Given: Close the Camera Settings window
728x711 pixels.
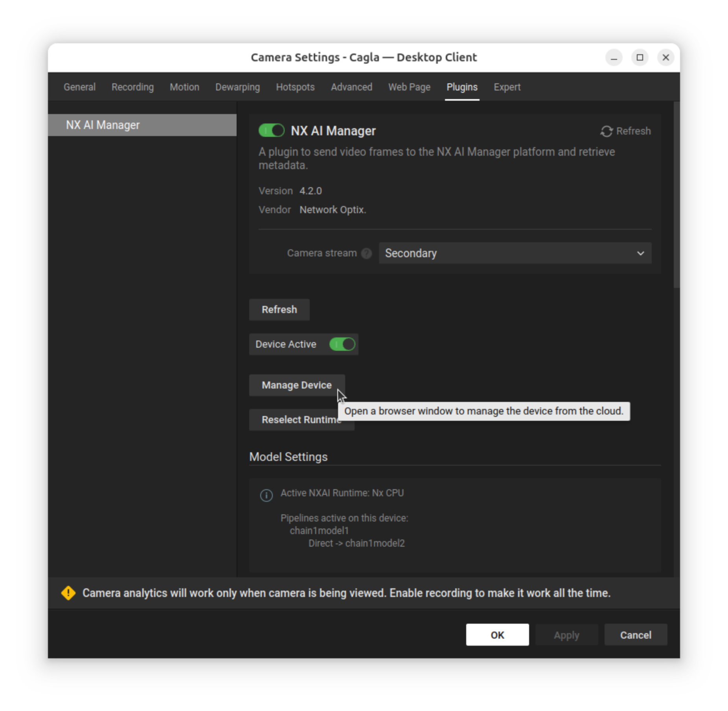Looking at the screenshot, I should tap(665, 58).
